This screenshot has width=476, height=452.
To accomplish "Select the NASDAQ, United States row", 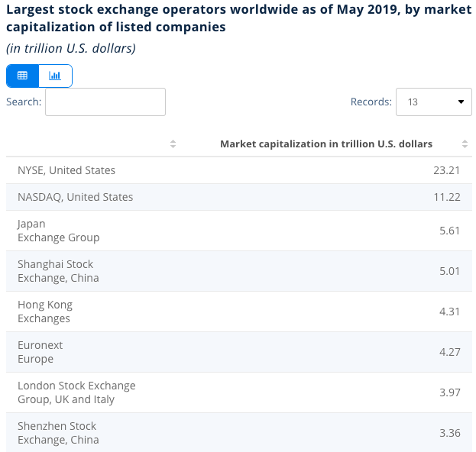I will tap(239, 197).
